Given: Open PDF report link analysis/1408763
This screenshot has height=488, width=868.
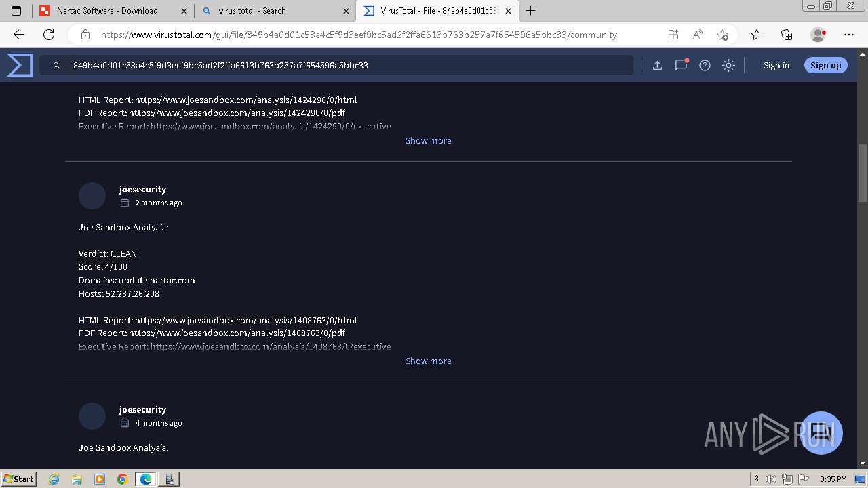Looking at the screenshot, I should click(x=237, y=333).
